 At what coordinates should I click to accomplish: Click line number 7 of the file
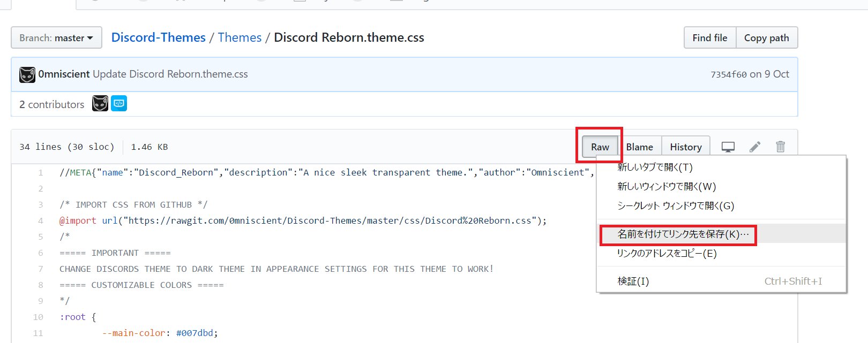pyautogui.click(x=40, y=269)
